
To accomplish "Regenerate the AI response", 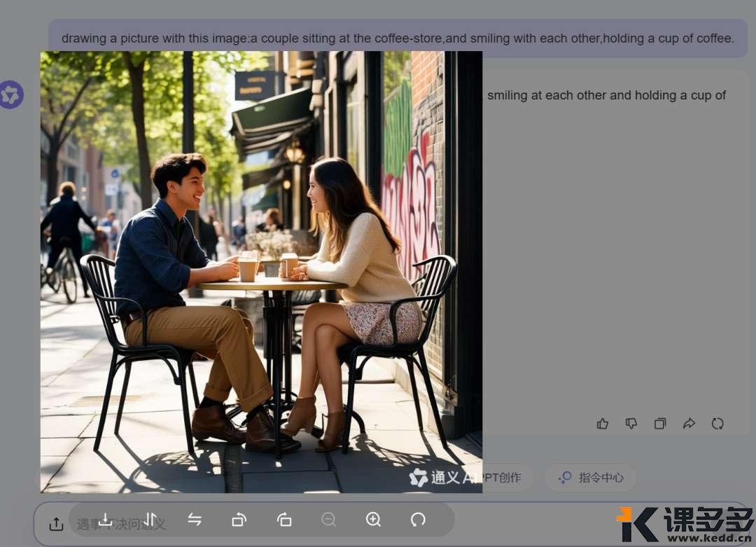I will click(x=717, y=423).
